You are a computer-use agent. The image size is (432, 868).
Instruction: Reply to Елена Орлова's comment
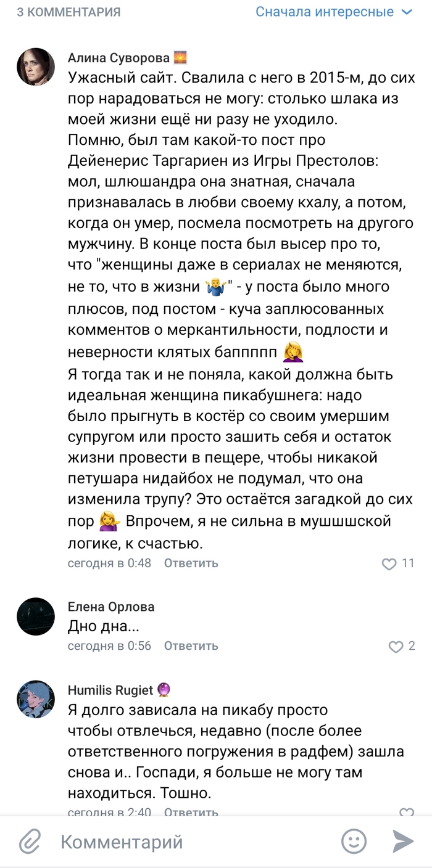pyautogui.click(x=191, y=646)
